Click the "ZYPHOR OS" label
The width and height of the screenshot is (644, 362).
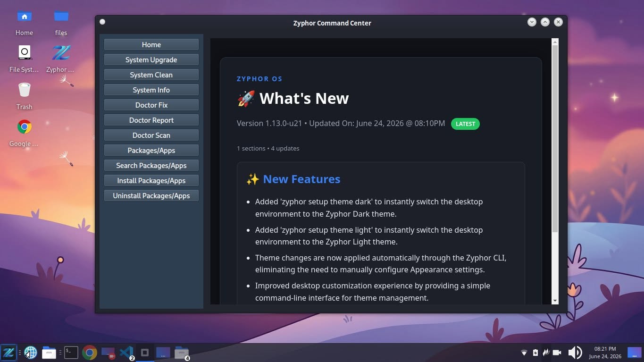[x=259, y=79]
